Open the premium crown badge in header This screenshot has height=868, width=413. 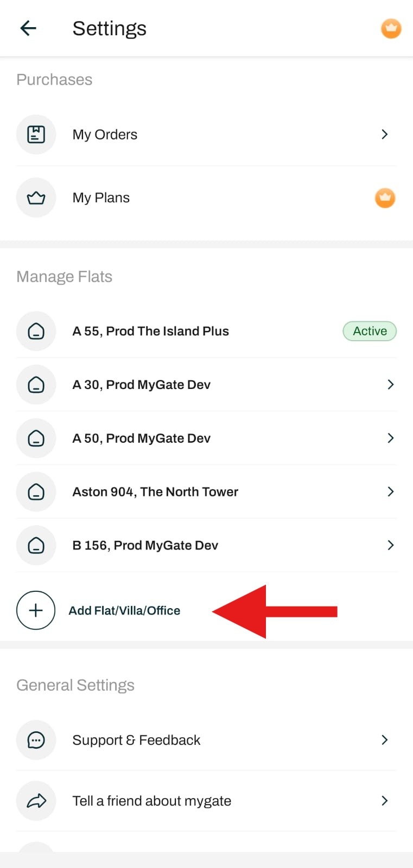pos(391,28)
